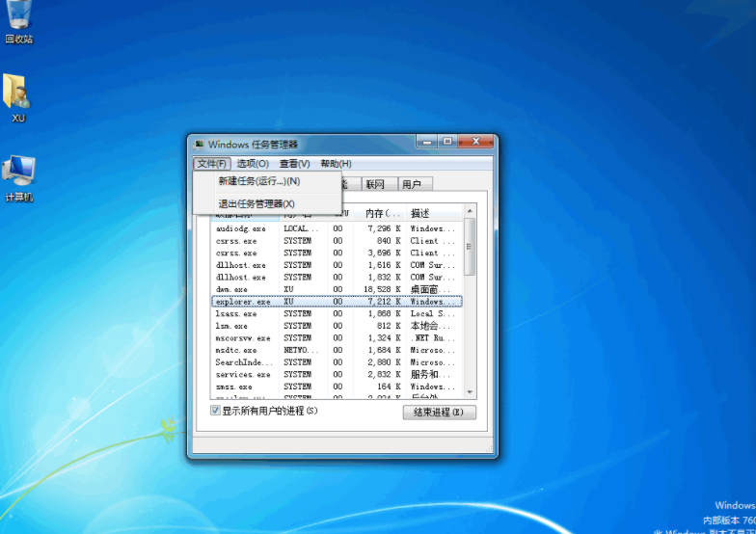Click the 服务和... description cell

(x=430, y=374)
